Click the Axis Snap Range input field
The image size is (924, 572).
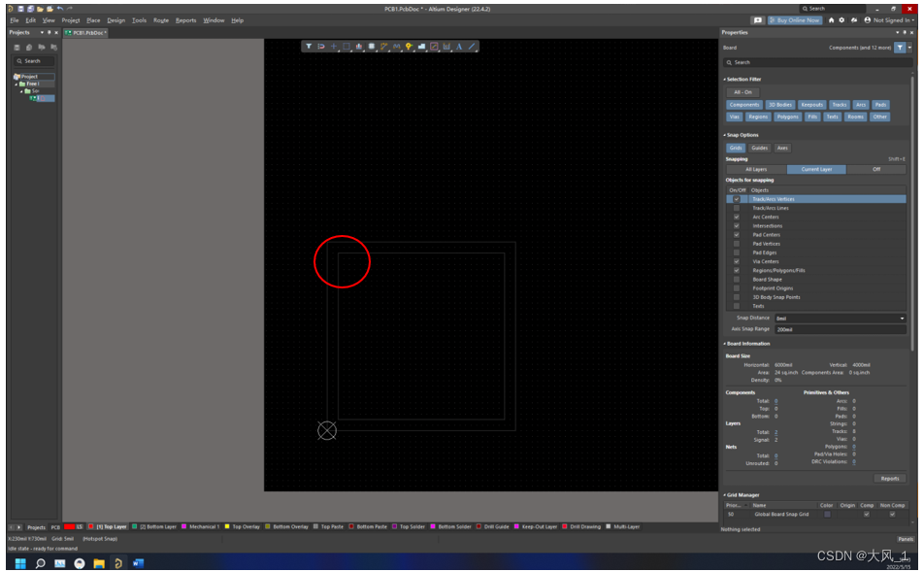pos(841,329)
